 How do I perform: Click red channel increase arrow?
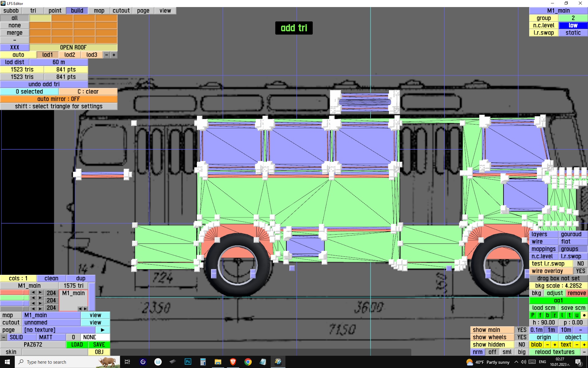pyautogui.click(x=40, y=293)
